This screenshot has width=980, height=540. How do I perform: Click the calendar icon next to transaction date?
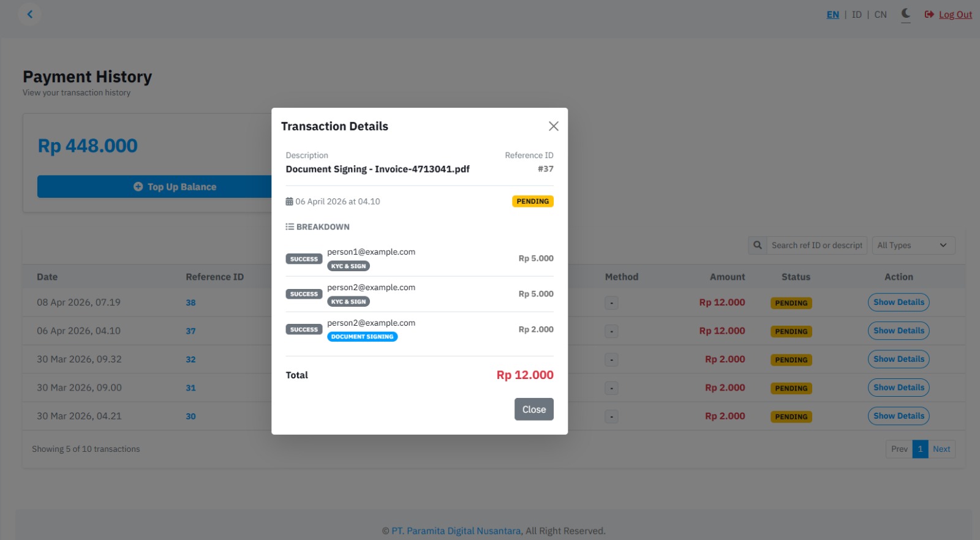(x=288, y=201)
